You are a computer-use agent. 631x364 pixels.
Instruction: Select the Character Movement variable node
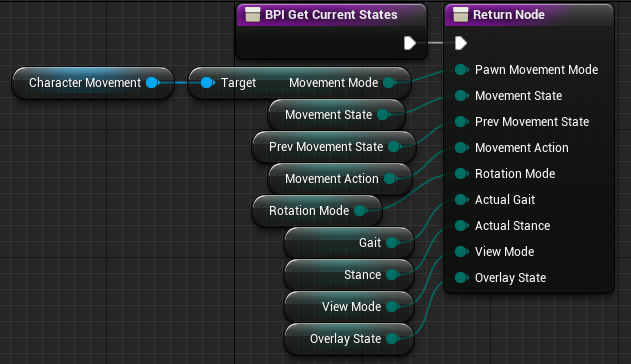point(93,83)
